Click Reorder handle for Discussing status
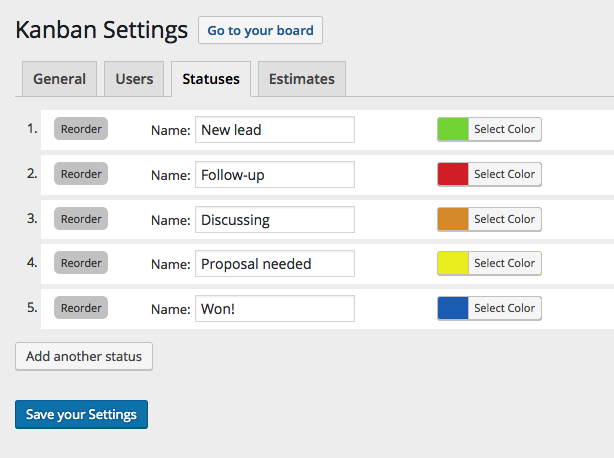Screen dimensions: 614x458 pos(81,219)
